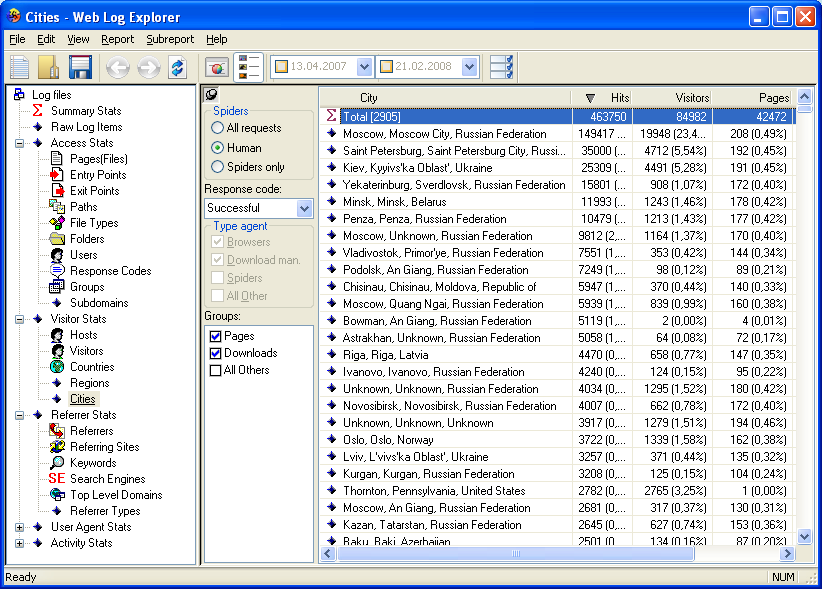
Task: Click the Referrers icon in tree
Action: point(57,431)
